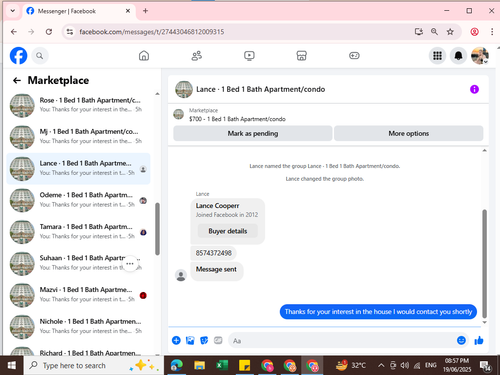Click Mark as pending button
The image size is (500, 375).
point(253,133)
